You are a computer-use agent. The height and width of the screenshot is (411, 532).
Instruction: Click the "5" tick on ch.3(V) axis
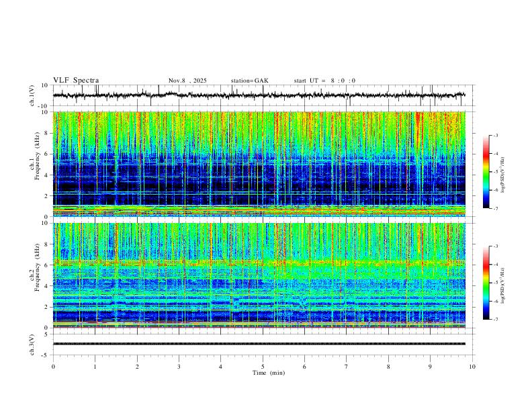tap(46, 334)
